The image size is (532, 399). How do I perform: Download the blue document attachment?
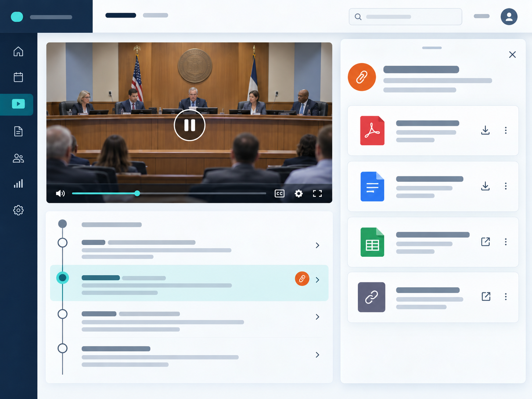tap(485, 186)
